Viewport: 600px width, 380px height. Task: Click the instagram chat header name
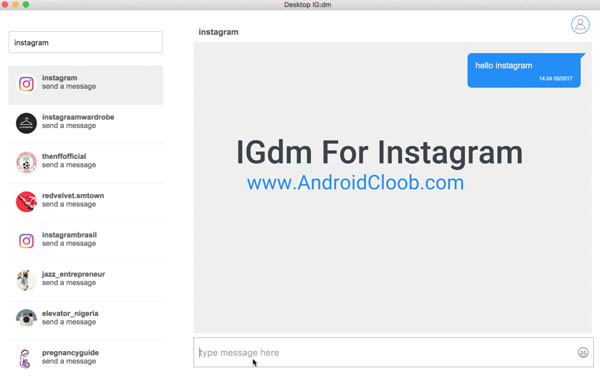pos(218,32)
